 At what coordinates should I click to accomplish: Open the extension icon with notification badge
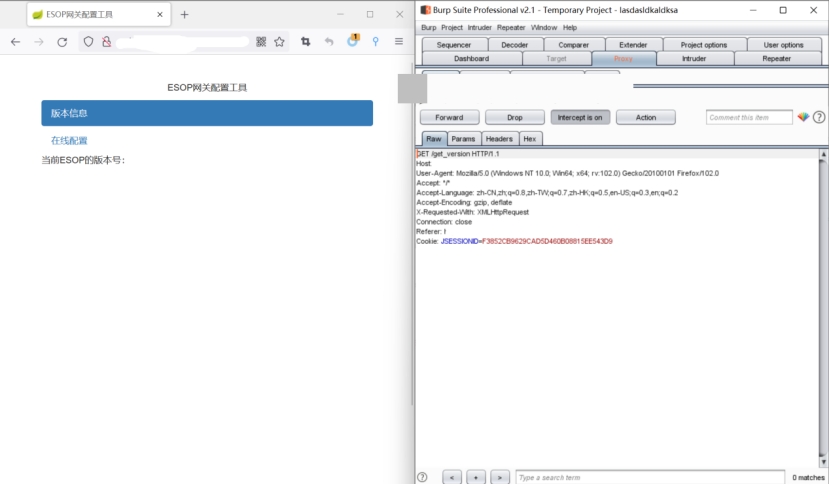(353, 40)
